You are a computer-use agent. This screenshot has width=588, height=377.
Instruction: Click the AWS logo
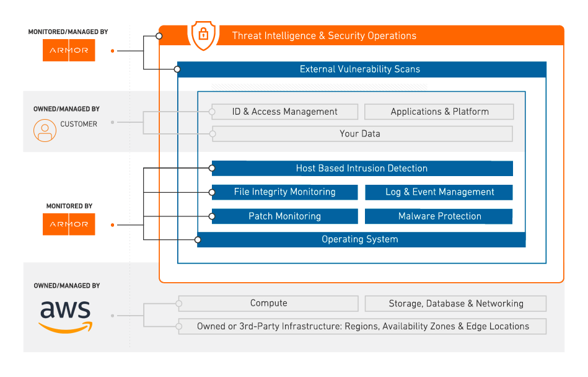pyautogui.click(x=66, y=317)
